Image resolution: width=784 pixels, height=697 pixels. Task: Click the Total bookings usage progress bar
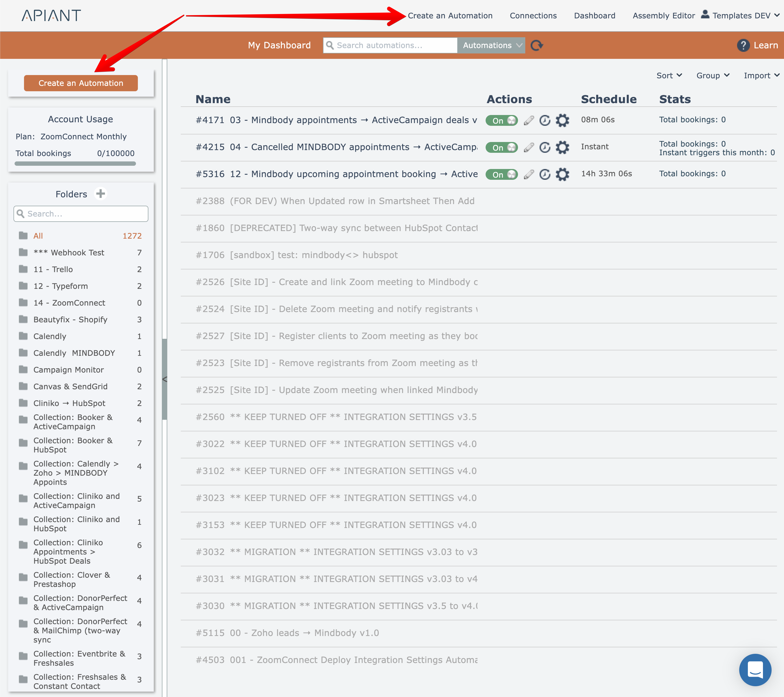[x=75, y=164]
